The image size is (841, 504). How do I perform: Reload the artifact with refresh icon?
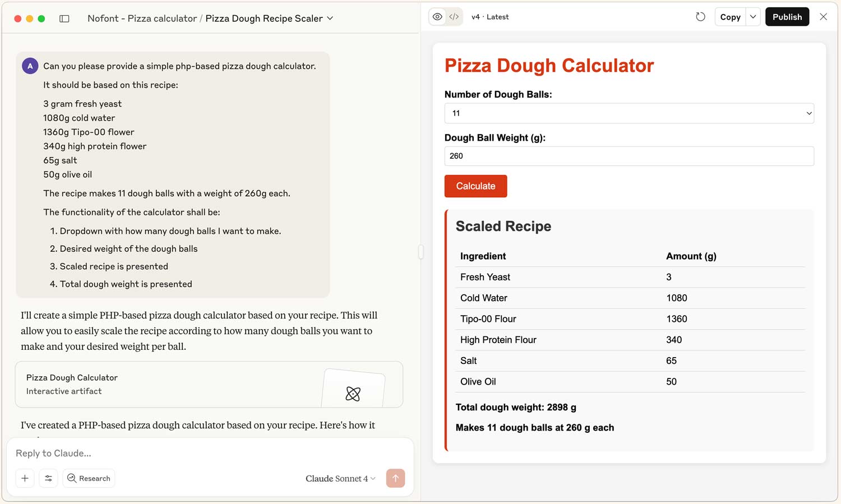700,17
